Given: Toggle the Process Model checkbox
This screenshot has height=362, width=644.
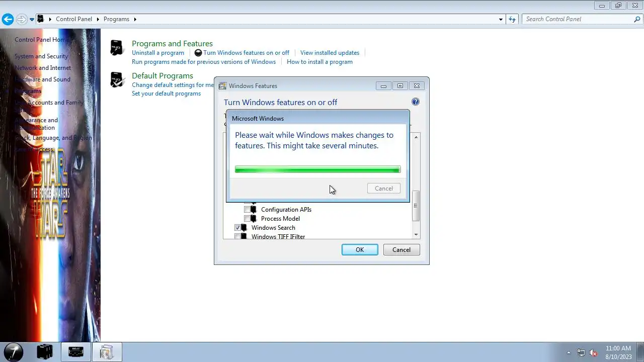Looking at the screenshot, I should point(247,219).
